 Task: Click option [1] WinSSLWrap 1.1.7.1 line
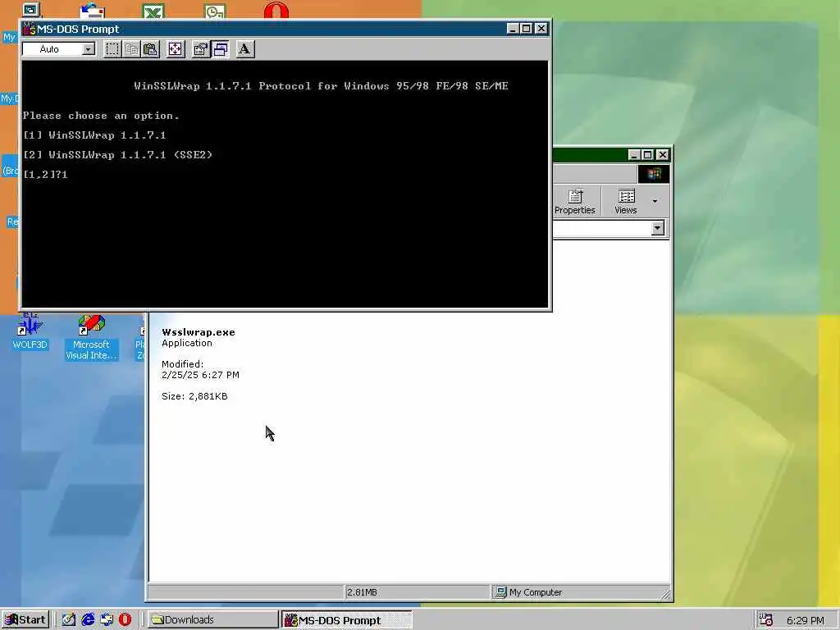point(94,135)
